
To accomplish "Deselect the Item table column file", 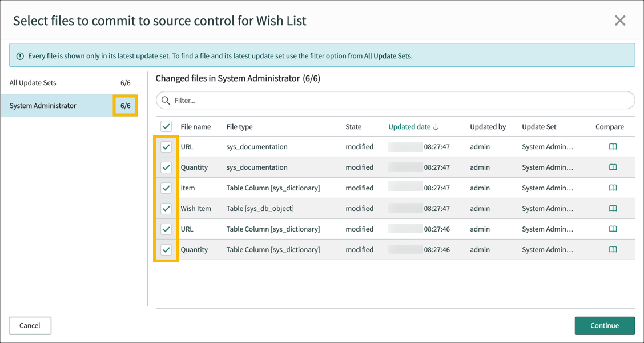I will 166,188.
